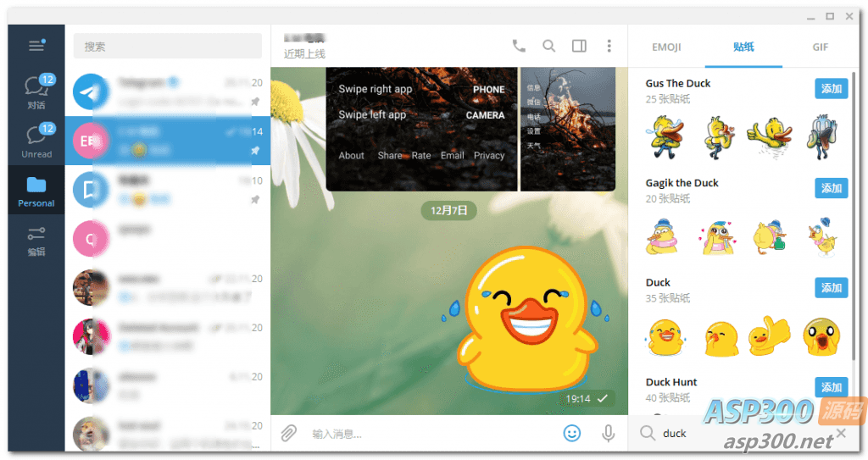Select first Gus The Duck crying sticker

tap(665, 137)
